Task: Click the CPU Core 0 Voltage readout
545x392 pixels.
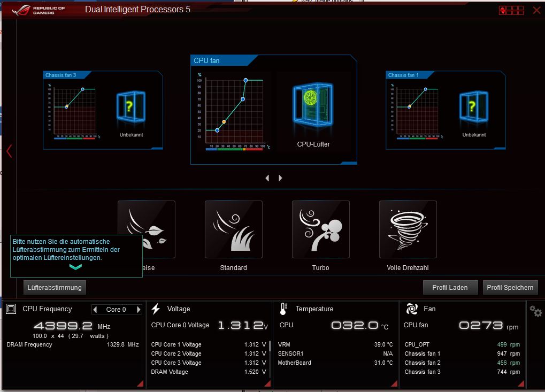Action: point(243,325)
